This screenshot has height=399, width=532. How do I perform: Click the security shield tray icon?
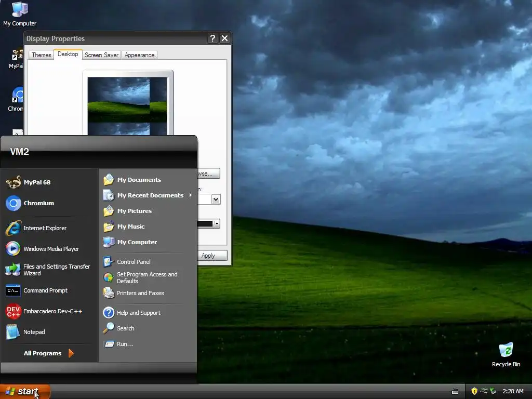click(x=474, y=391)
